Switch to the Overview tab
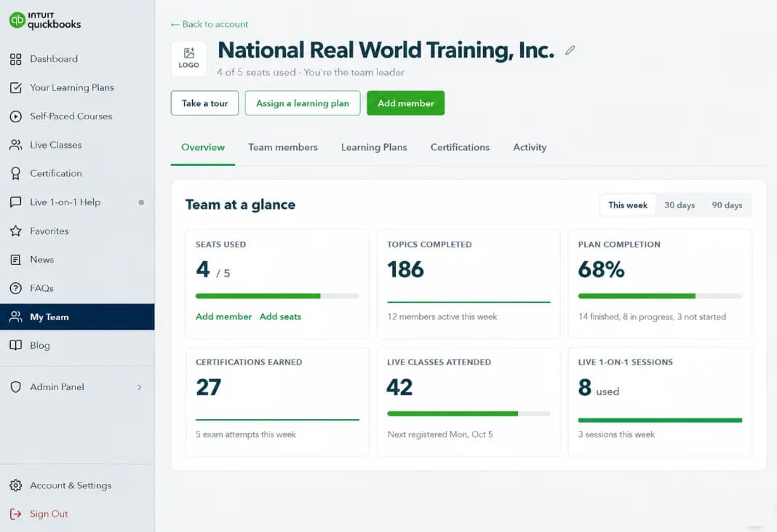This screenshot has height=532, width=777. (x=203, y=147)
